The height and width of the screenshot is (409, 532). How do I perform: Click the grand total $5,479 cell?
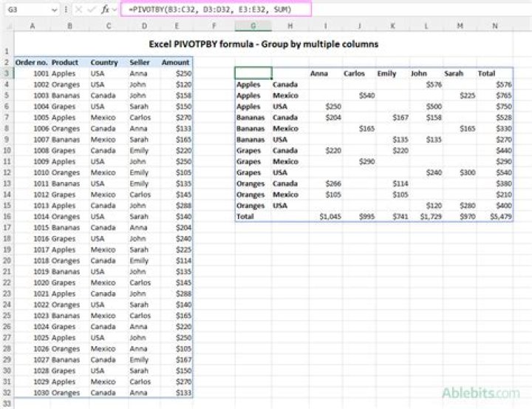point(497,217)
